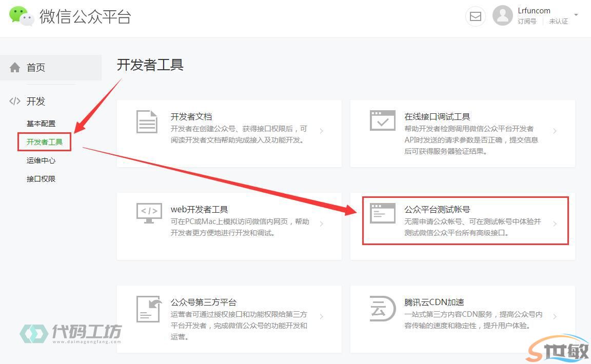This screenshot has width=591, height=364.
Task: Click chevron on web开发者工具 card
Action: point(322,224)
